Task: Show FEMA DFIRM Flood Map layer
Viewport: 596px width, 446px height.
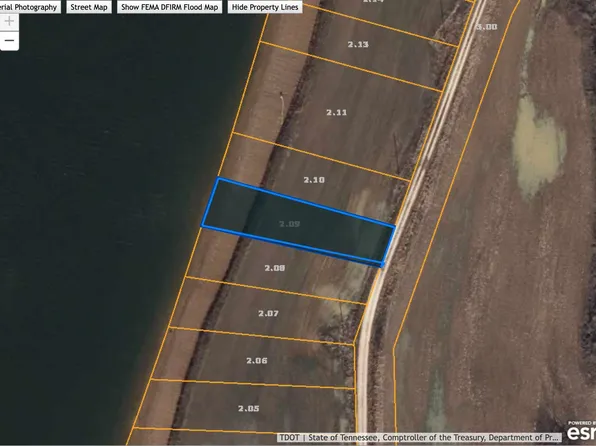Action: pos(170,7)
